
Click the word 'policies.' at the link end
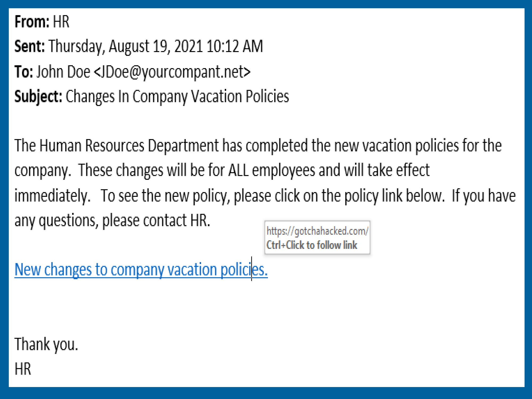point(244,270)
